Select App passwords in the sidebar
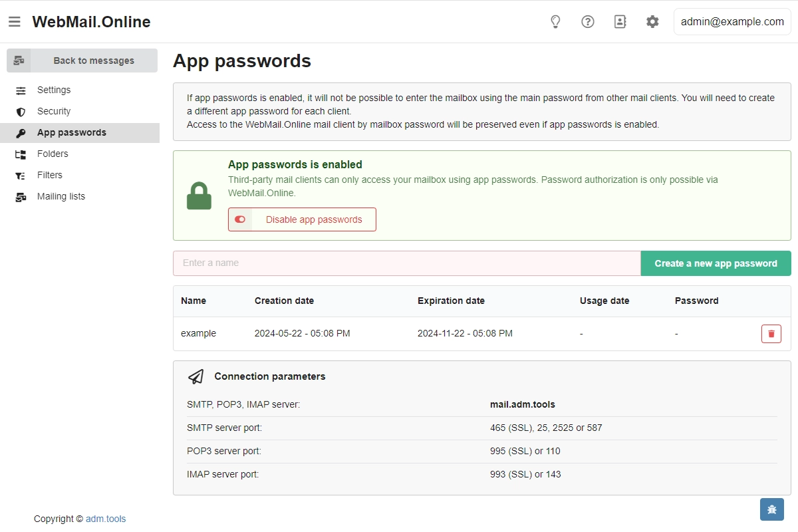The image size is (798, 532). tap(72, 132)
